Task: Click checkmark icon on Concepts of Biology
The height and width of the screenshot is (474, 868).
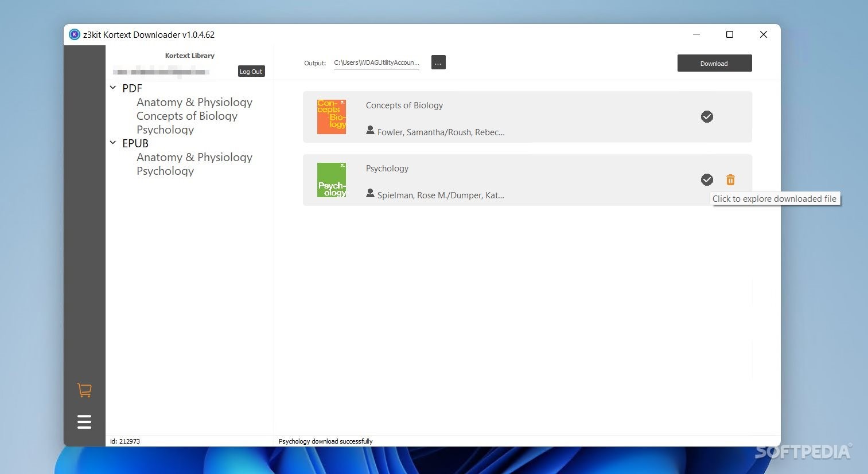Action: click(707, 117)
